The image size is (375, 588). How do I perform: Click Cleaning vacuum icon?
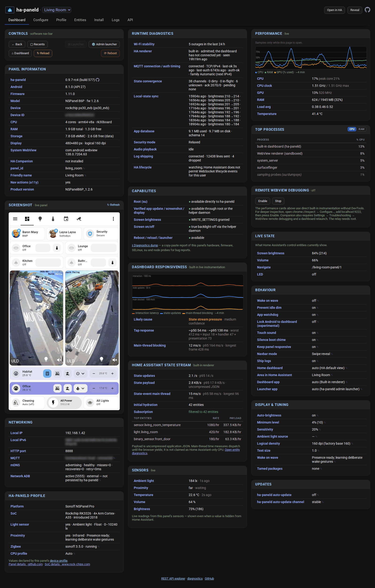click(x=16, y=402)
